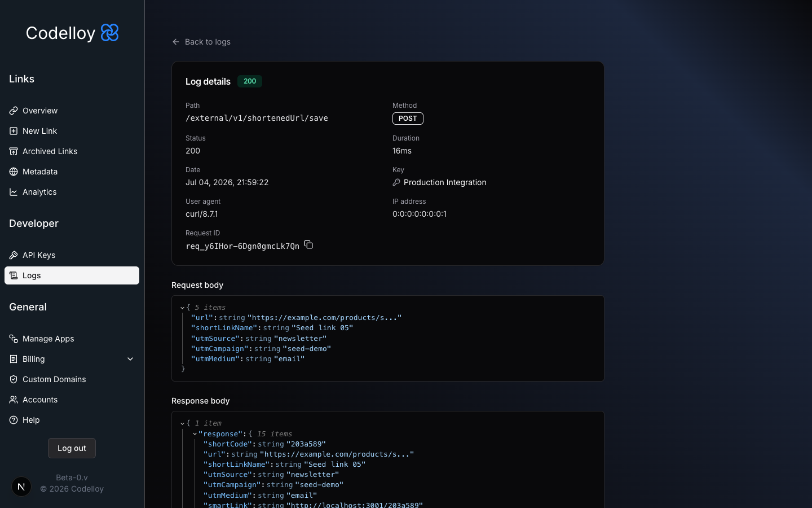Click the Beta-0.v version text

(x=72, y=478)
